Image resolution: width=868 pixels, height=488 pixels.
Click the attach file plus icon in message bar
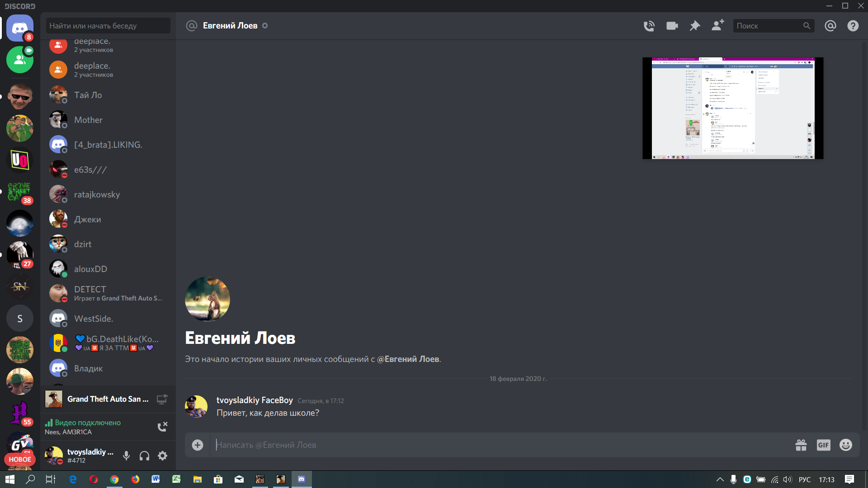click(198, 445)
